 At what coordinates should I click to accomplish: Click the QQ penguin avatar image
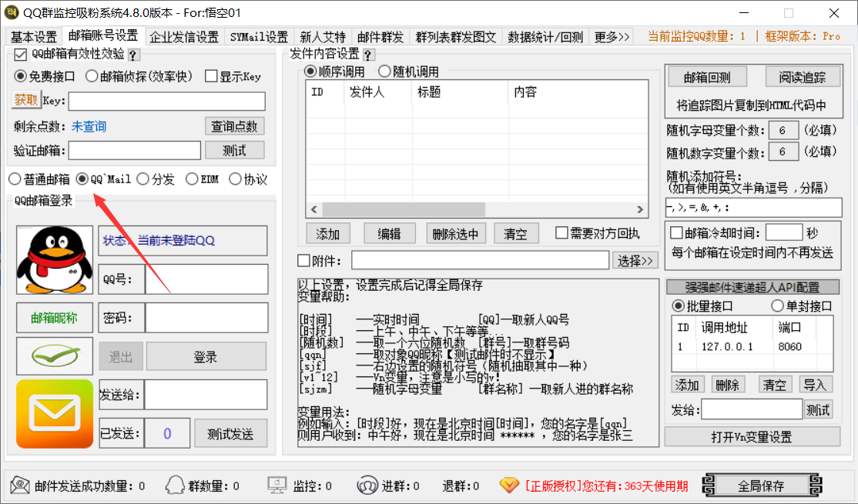54,259
